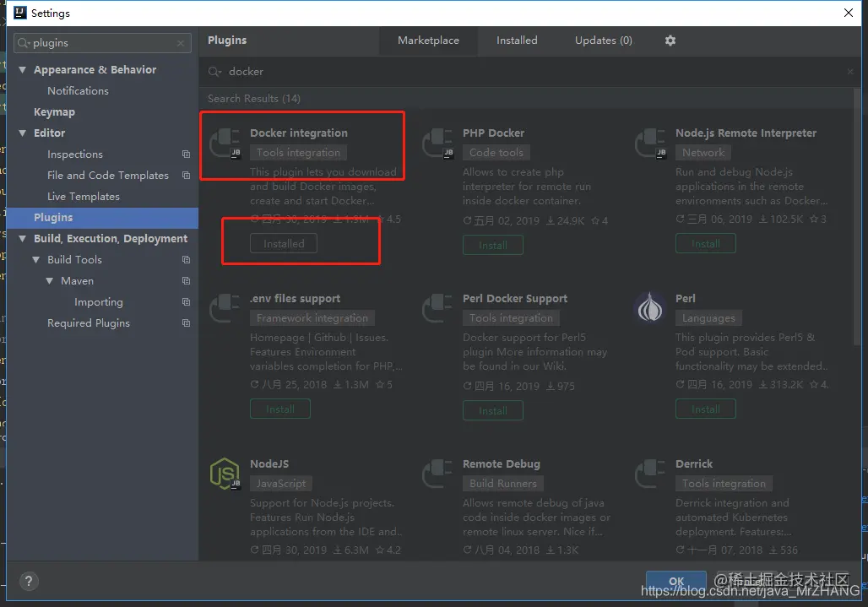Select Keymap in settings tree
Image resolution: width=868 pixels, height=607 pixels.
pyautogui.click(x=54, y=111)
